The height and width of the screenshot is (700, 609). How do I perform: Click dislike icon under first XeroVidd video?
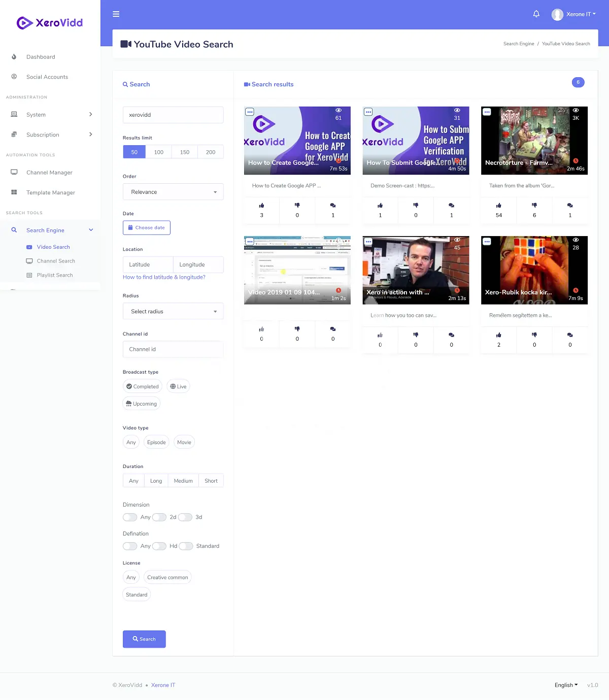pyautogui.click(x=297, y=206)
